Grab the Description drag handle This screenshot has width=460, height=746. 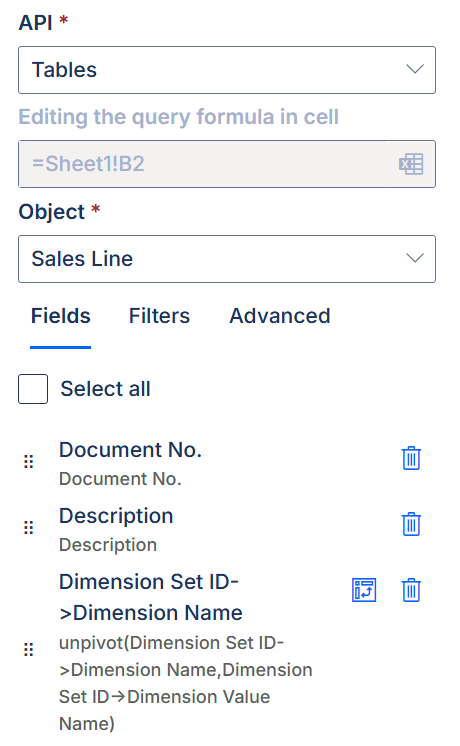pyautogui.click(x=29, y=528)
